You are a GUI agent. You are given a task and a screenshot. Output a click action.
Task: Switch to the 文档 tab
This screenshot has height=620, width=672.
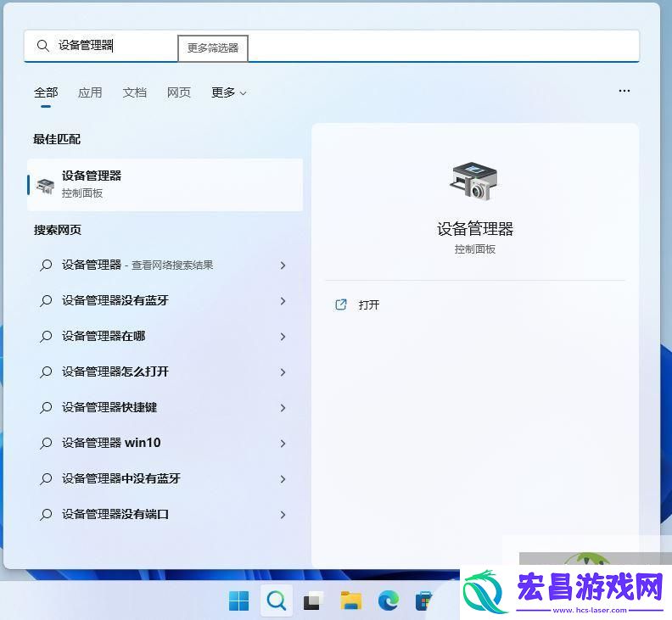pos(135,92)
